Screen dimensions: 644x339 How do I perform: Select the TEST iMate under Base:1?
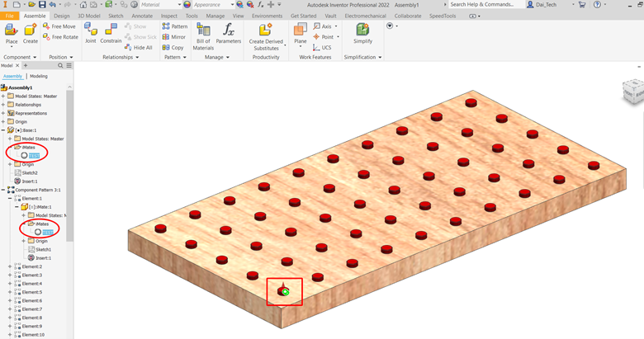34,156
